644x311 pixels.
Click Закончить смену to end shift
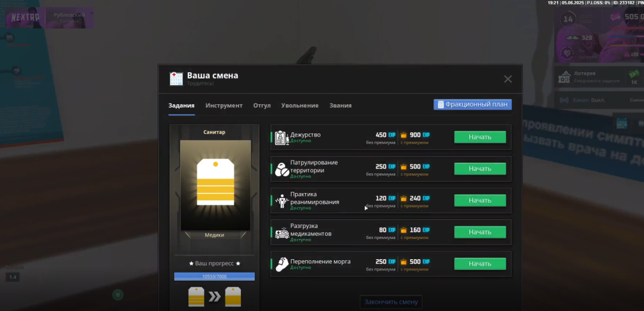click(391, 302)
